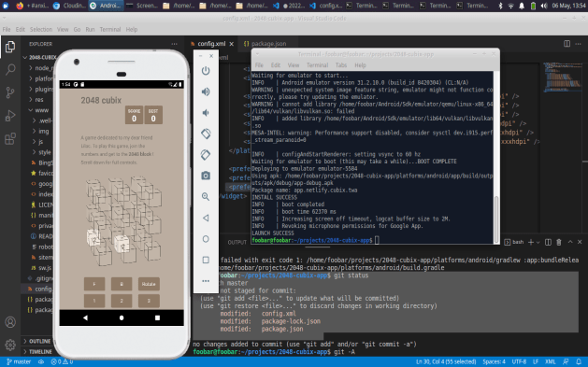
Task: Open the Selection menu in VS Code
Action: click(41, 29)
